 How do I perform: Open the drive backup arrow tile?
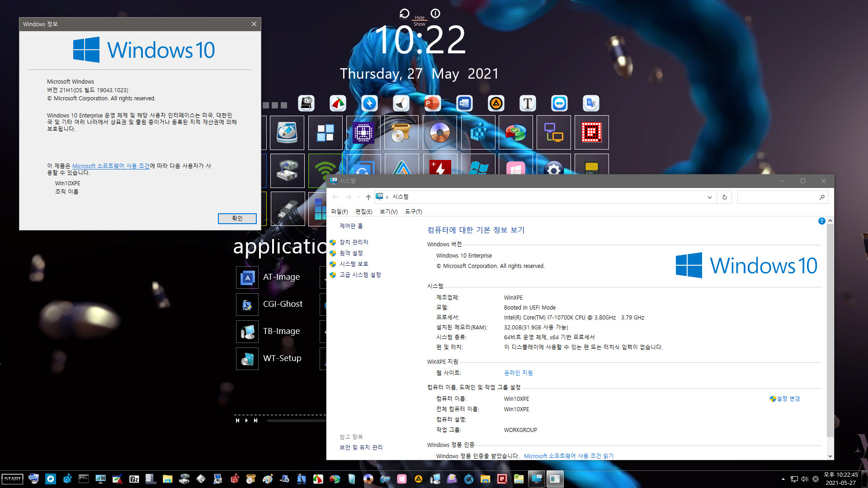pos(288,171)
